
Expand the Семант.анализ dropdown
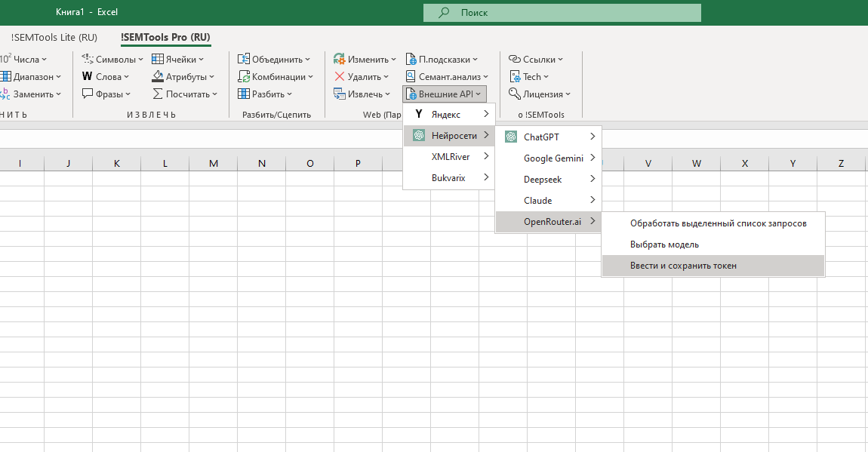coord(447,76)
